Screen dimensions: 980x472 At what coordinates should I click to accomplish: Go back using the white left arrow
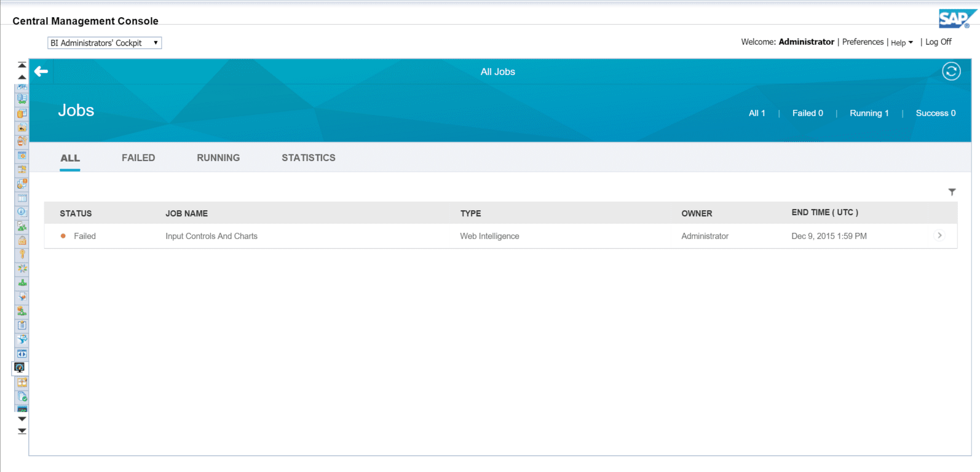point(41,71)
